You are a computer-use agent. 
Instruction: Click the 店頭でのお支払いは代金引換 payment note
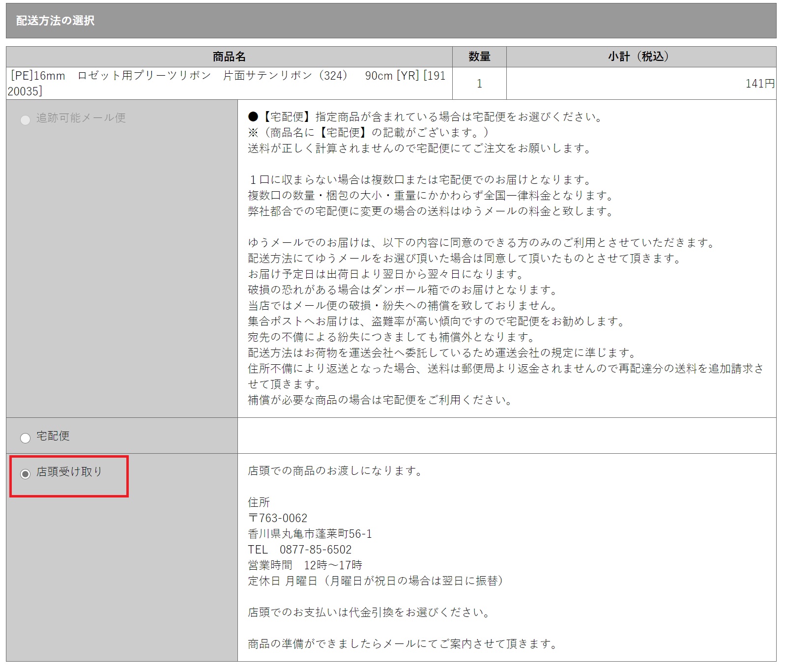click(370, 613)
